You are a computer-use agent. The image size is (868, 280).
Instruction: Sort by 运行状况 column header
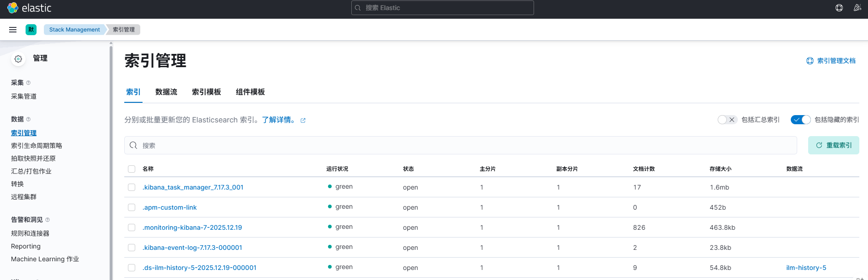click(337, 169)
